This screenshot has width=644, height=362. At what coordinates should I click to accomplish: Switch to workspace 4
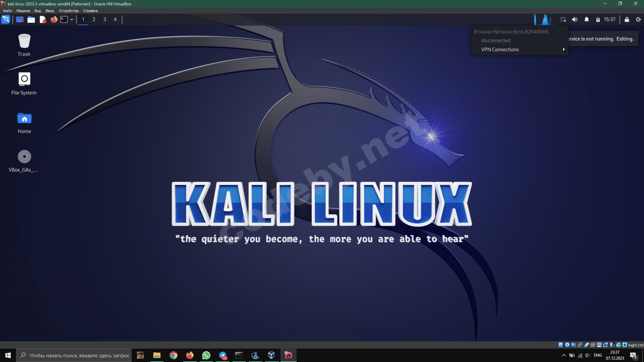click(x=115, y=19)
